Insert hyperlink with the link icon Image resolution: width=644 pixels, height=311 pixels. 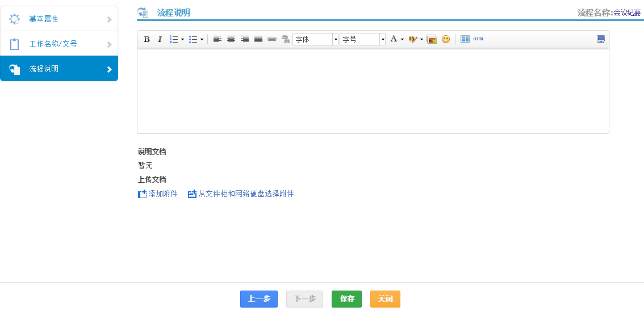pos(272,39)
